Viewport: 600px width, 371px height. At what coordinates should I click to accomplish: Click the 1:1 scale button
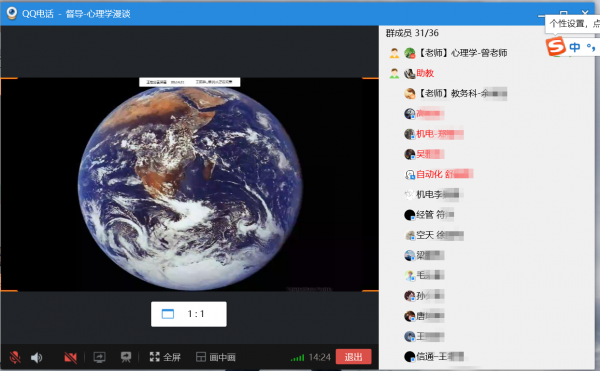189,314
